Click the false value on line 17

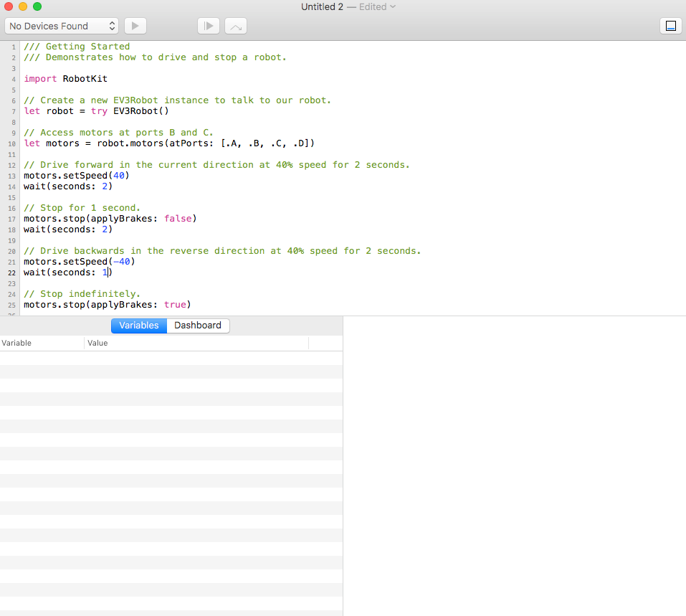pos(178,219)
